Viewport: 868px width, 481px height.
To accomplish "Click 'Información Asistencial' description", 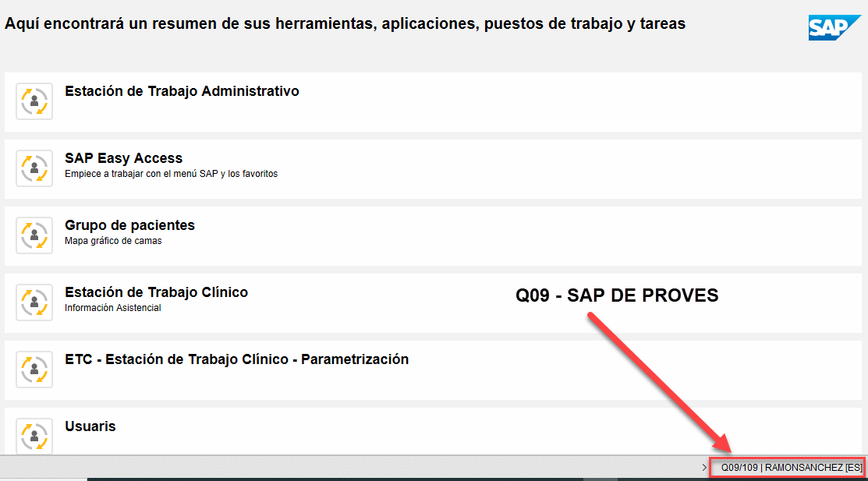I will point(113,308).
